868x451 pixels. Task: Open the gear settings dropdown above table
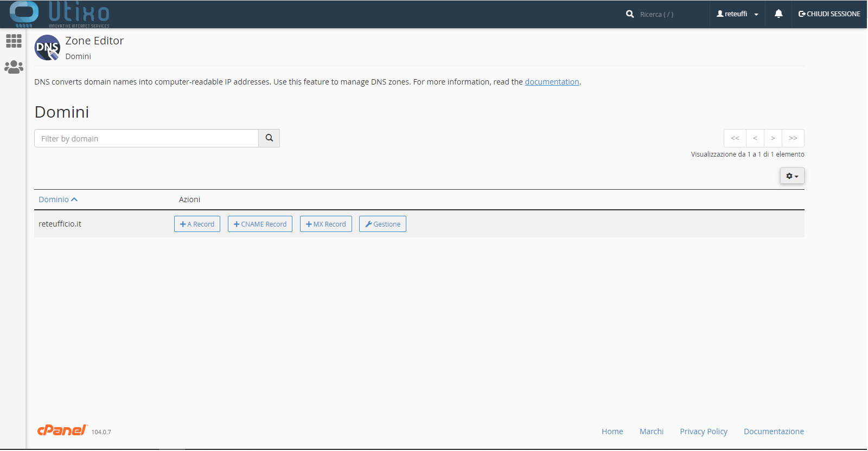pos(792,176)
